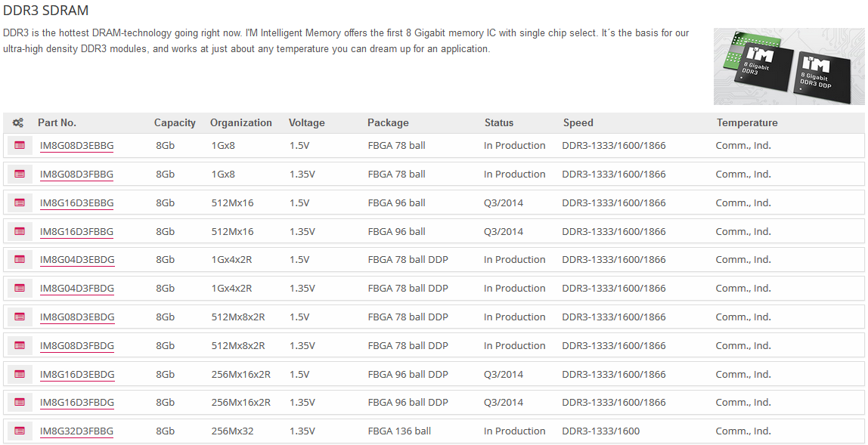The height and width of the screenshot is (445, 868).
Task: Click the datasheet icon for IM8G08D3EBBG
Action: 20,145
